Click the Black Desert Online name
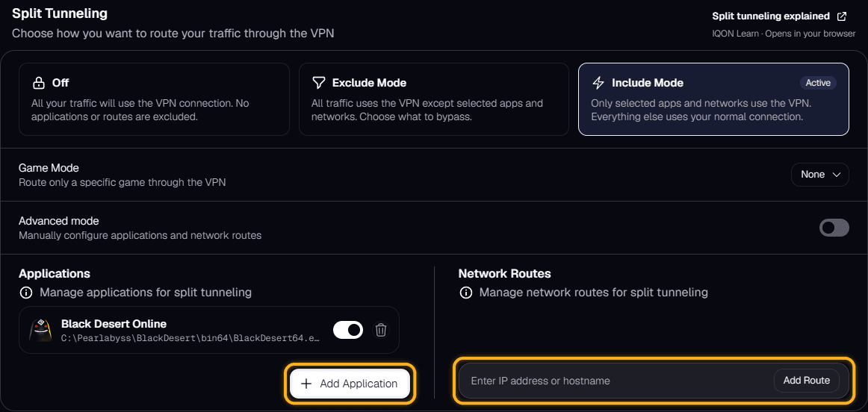The height and width of the screenshot is (412, 868). point(114,323)
